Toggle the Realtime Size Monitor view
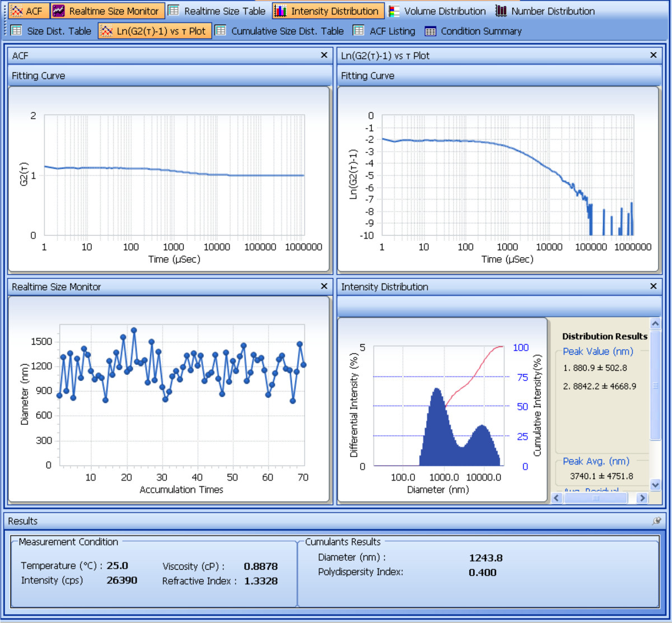Image resolution: width=672 pixels, height=623 pixels. pyautogui.click(x=108, y=11)
